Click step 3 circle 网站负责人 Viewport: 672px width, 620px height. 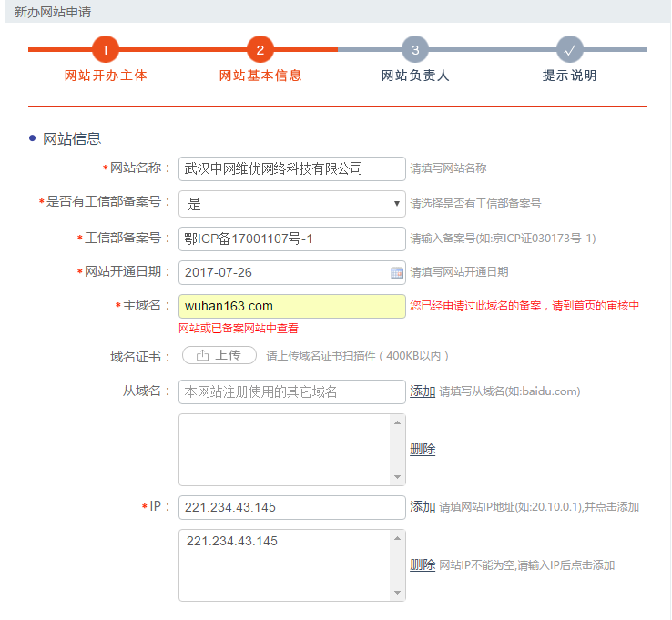tap(415, 50)
